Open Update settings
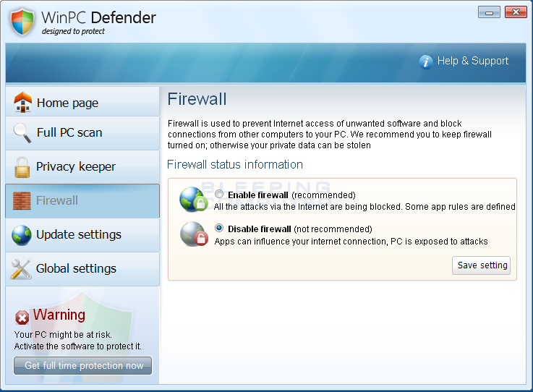This screenshot has height=392, width=533. click(82, 235)
